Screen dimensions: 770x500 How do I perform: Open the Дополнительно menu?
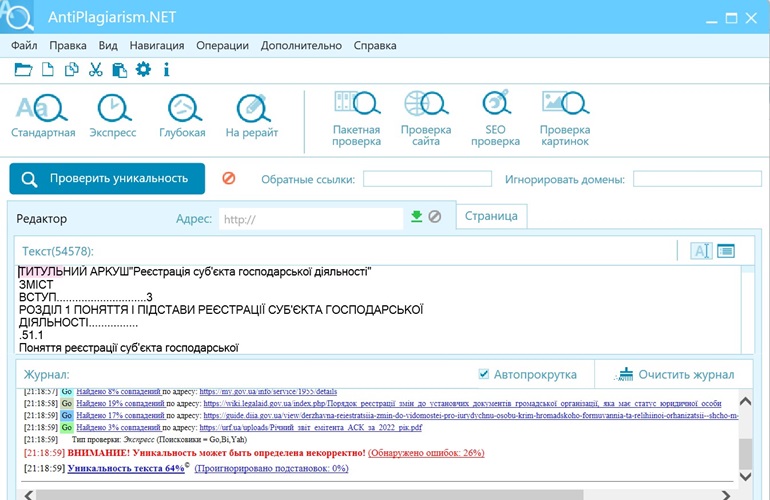tap(301, 46)
